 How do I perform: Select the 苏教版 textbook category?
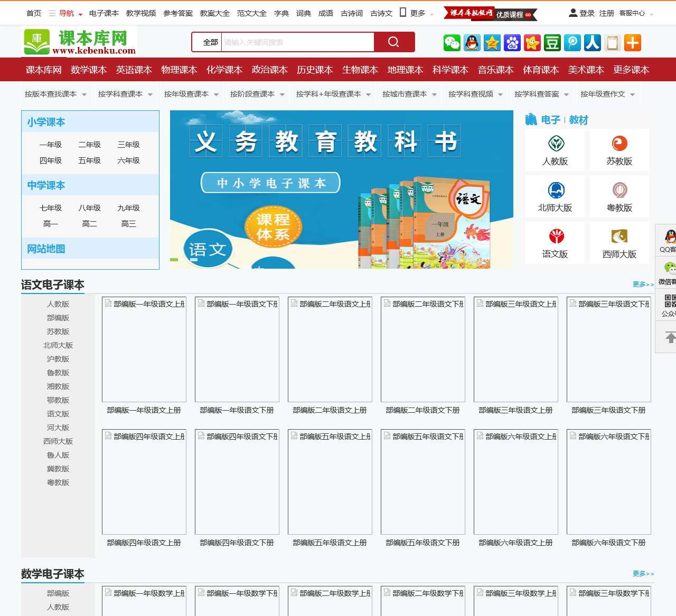tap(619, 149)
